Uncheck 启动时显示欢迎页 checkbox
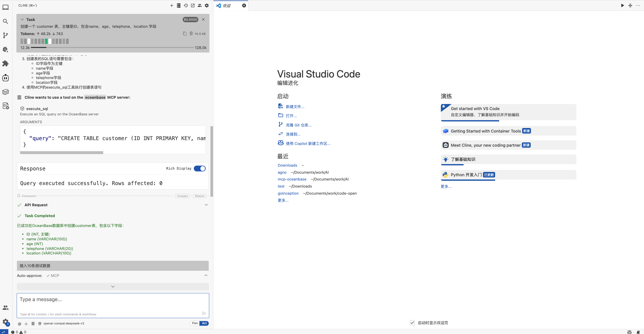 (x=412, y=323)
